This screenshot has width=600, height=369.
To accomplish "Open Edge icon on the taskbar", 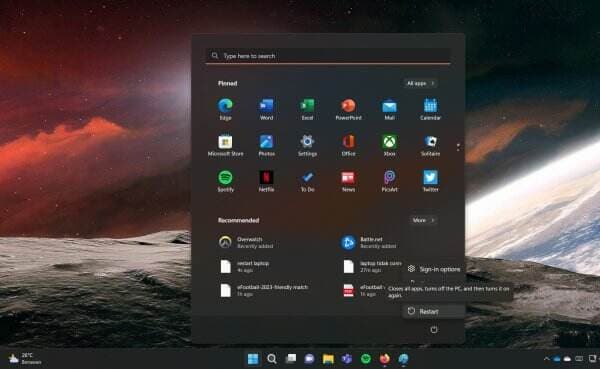I will coord(403,359).
